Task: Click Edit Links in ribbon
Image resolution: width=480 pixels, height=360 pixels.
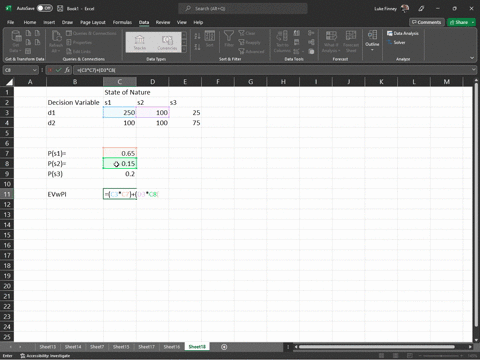Action: click(x=79, y=51)
